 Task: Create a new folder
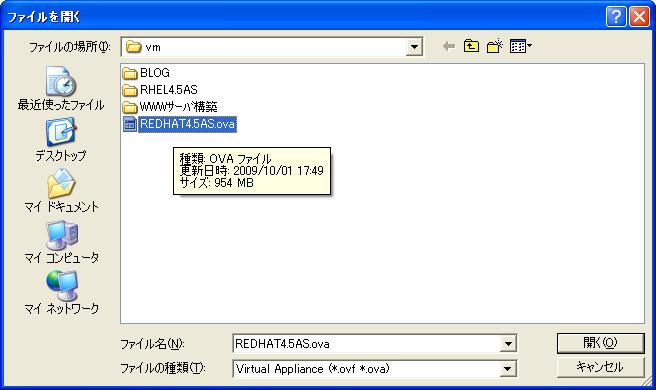point(495,46)
